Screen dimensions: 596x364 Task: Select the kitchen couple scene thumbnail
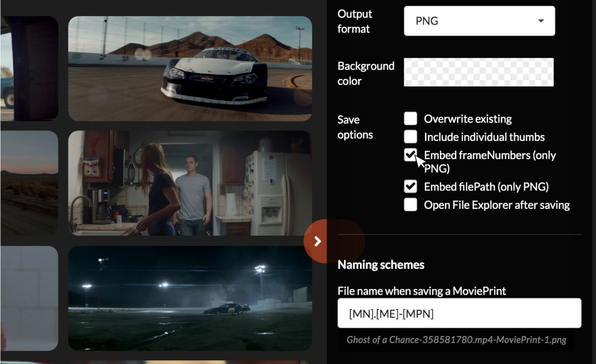pyautogui.click(x=190, y=183)
